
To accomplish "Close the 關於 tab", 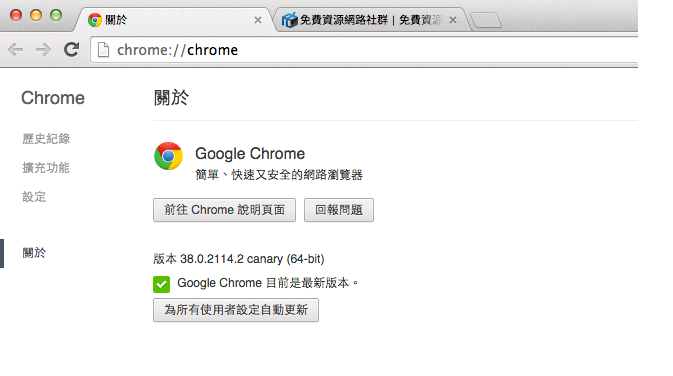I will [258, 20].
